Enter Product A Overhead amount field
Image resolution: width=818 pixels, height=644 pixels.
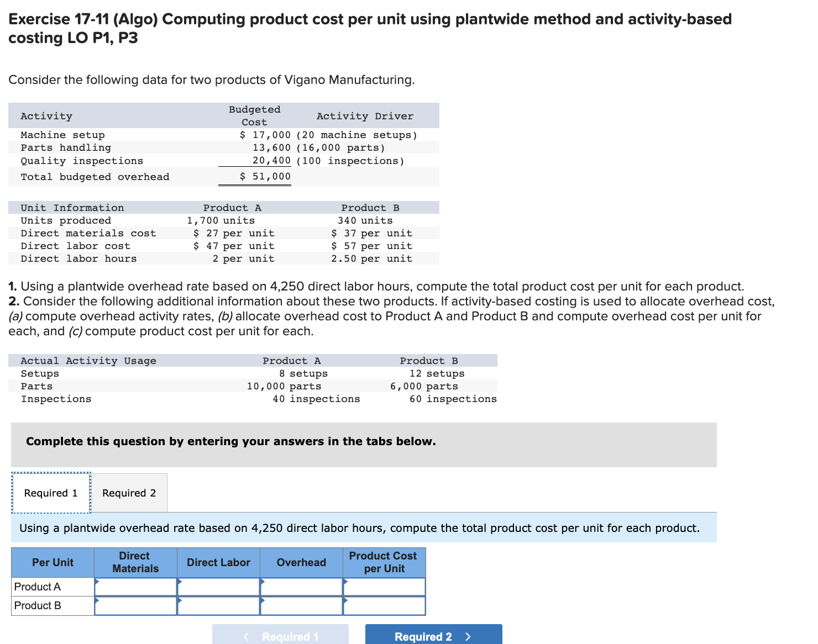coord(301,587)
